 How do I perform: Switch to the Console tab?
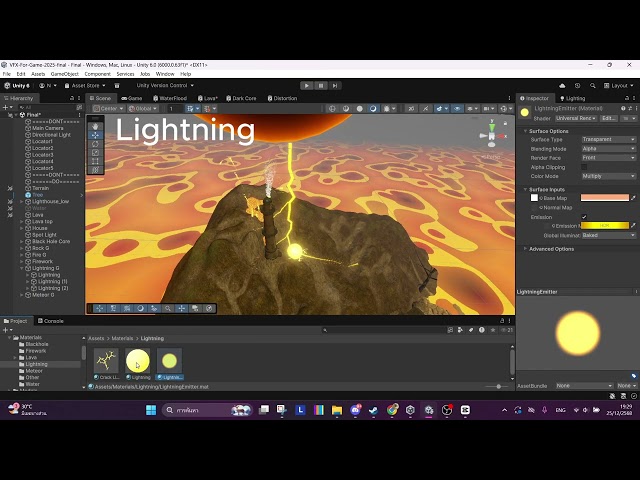pyautogui.click(x=51, y=321)
